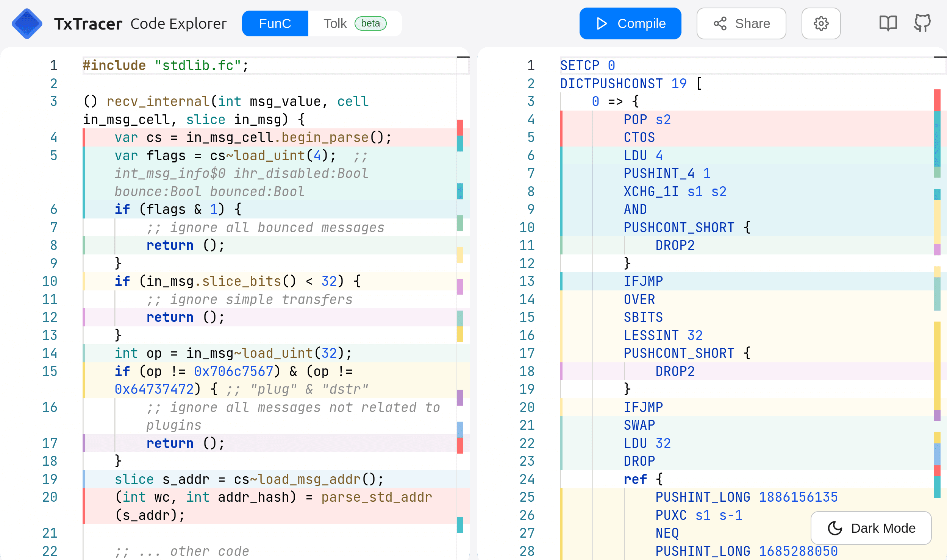
Task: Open the GitHub repository icon
Action: [922, 23]
